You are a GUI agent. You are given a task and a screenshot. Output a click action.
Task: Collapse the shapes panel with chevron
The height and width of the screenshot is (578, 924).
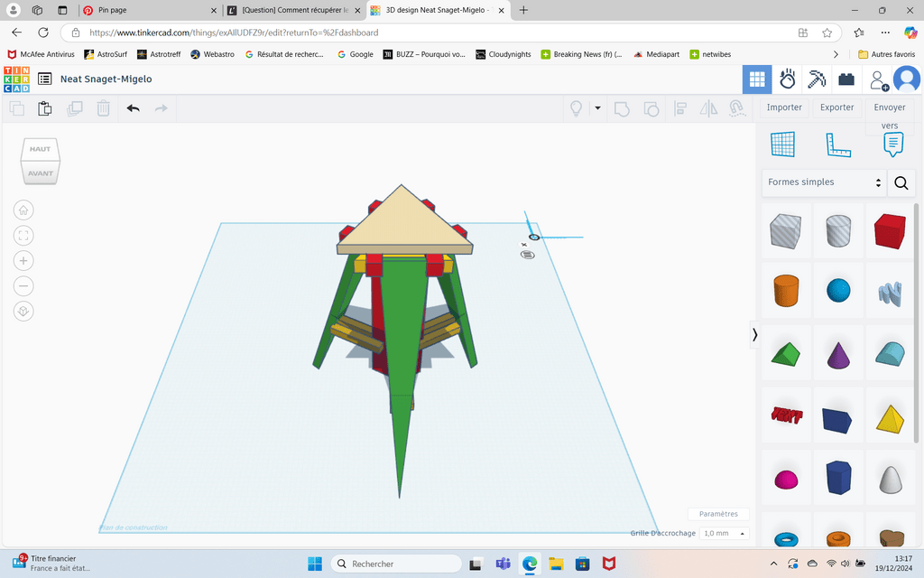(x=754, y=335)
